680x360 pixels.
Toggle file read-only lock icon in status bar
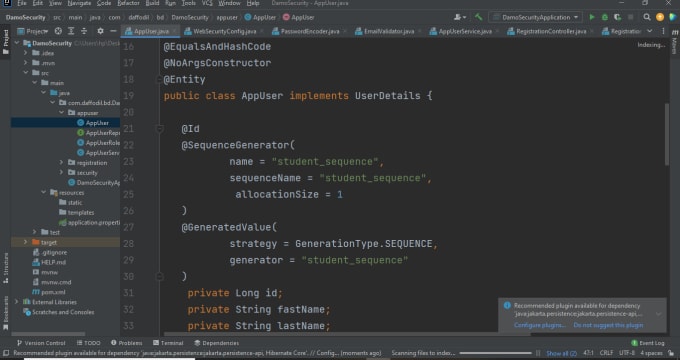click(671, 353)
